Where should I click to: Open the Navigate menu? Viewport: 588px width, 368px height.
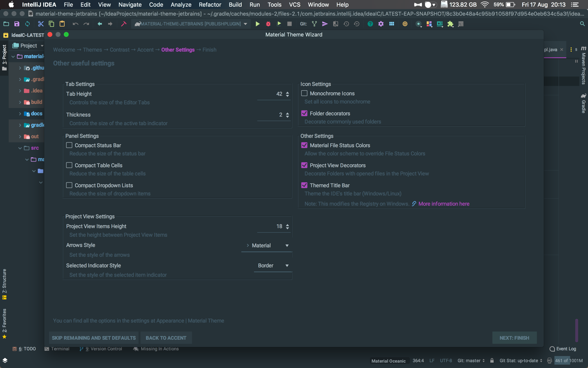(x=130, y=4)
